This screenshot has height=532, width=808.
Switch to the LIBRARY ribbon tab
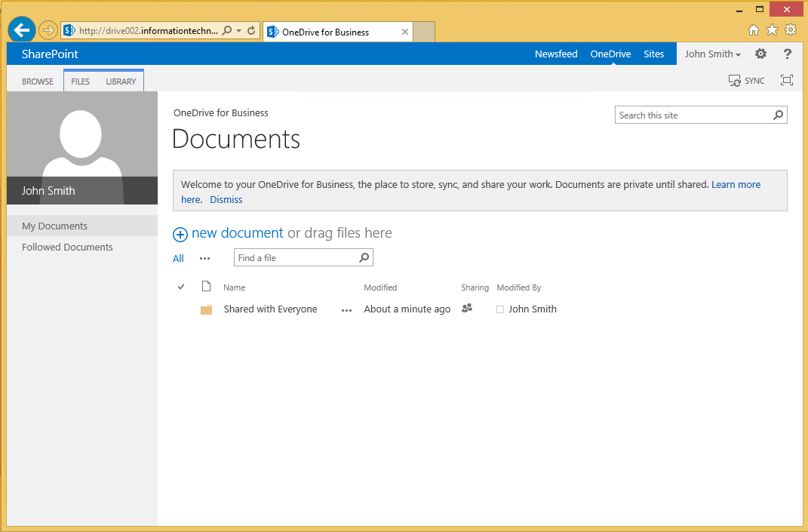pos(121,81)
